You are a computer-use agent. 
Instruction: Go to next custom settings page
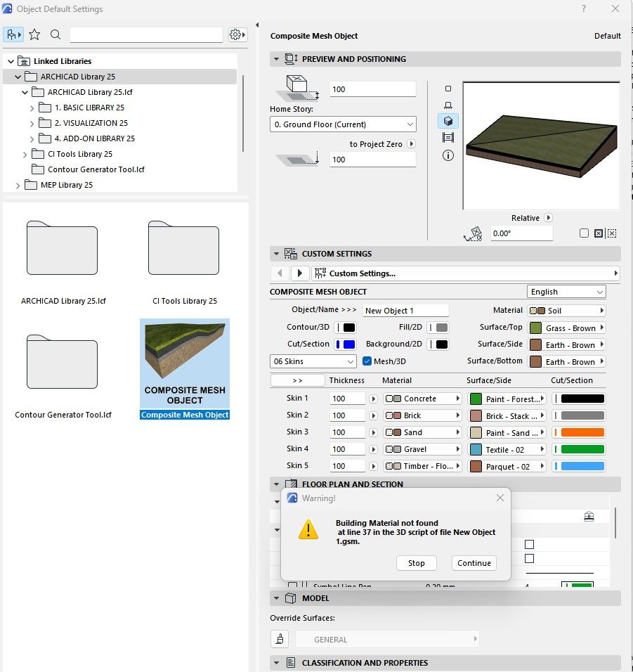(300, 273)
